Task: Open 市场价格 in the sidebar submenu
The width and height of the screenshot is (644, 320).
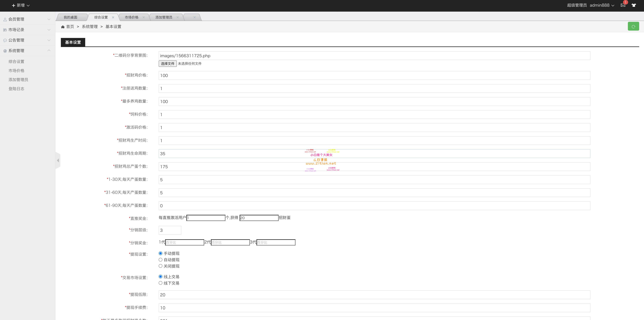Action: (17, 71)
